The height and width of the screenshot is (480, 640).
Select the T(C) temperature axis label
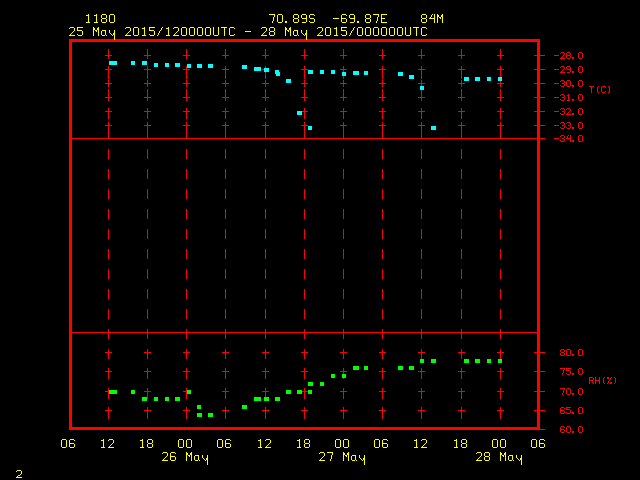pyautogui.click(x=600, y=90)
